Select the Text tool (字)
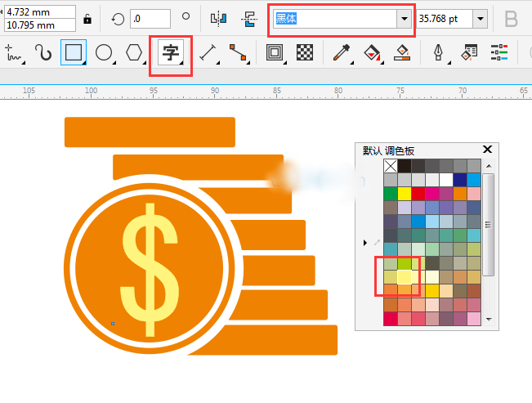This screenshot has width=532, height=403. pos(170,54)
